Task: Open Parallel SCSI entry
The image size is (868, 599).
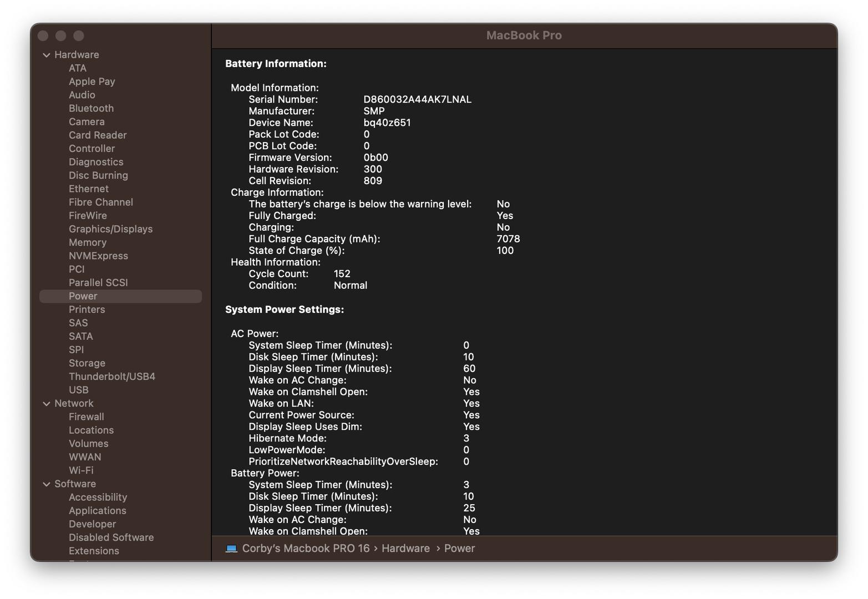Action: (98, 283)
